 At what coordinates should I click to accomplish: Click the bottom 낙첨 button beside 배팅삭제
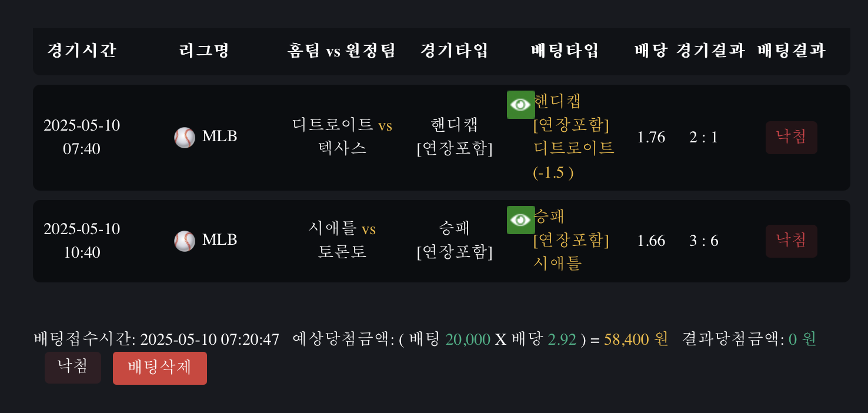tap(72, 367)
